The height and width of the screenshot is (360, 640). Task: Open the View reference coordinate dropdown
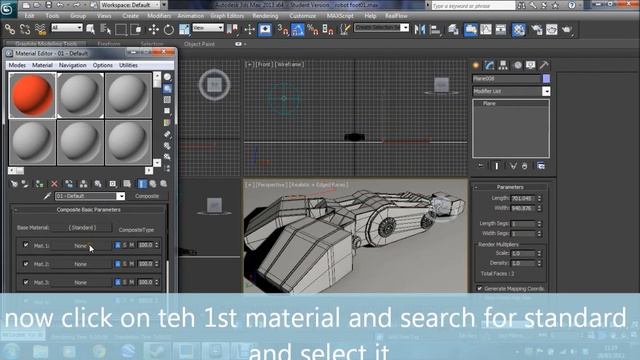(x=208, y=28)
